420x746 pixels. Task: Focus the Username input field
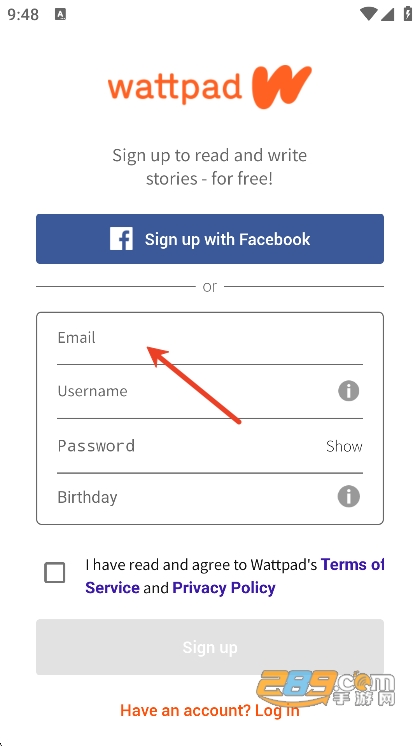point(196,392)
